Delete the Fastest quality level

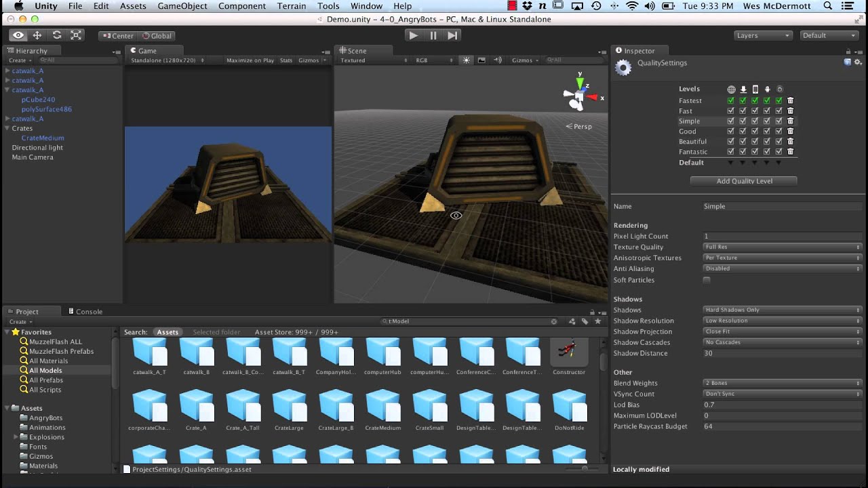click(791, 100)
